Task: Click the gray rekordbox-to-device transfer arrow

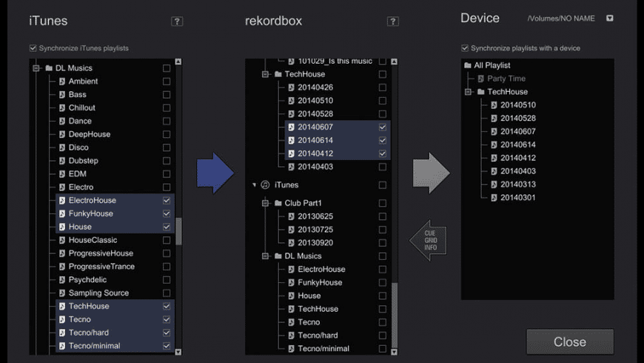Action: pyautogui.click(x=432, y=173)
